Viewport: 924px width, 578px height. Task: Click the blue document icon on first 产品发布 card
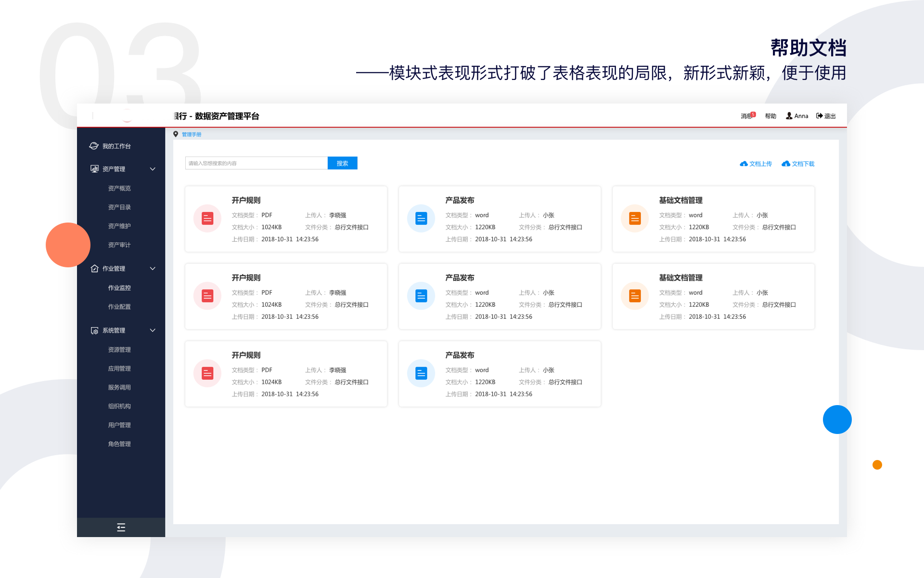click(x=421, y=219)
